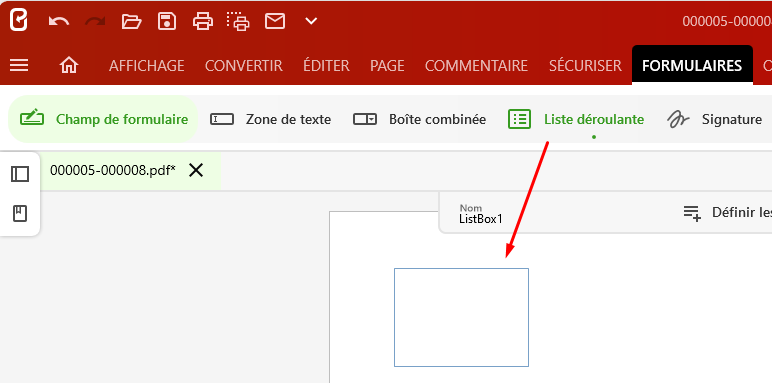Switch to the CONVERTIR tab

coord(244,65)
